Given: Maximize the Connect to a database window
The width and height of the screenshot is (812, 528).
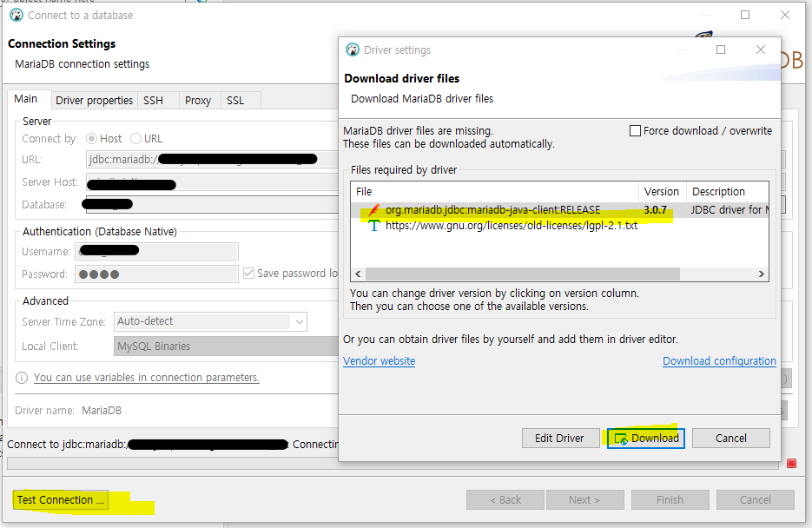Looking at the screenshot, I should pos(744,15).
